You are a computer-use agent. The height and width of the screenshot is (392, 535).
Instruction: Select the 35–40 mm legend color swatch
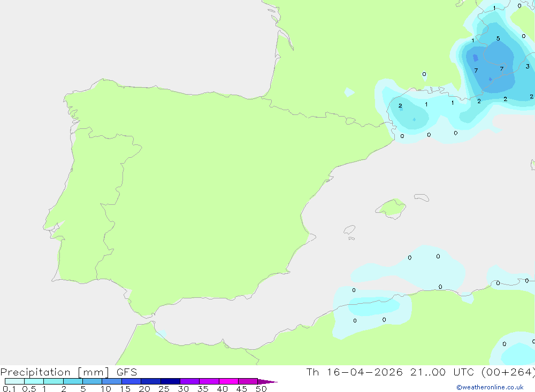point(209,381)
